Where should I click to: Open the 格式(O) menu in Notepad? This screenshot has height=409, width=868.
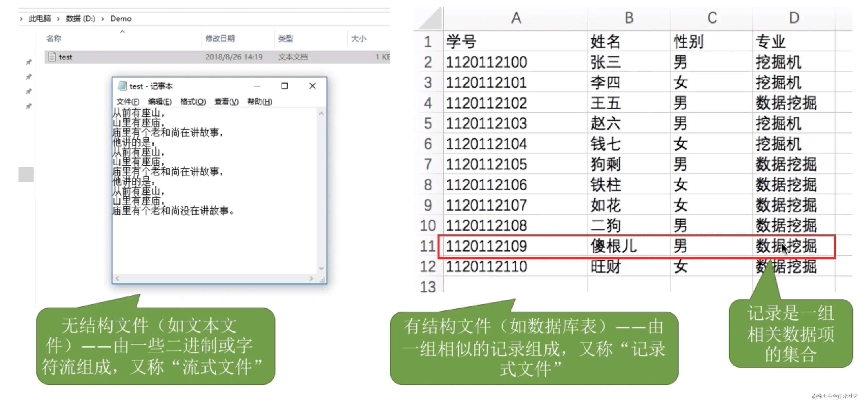[193, 101]
